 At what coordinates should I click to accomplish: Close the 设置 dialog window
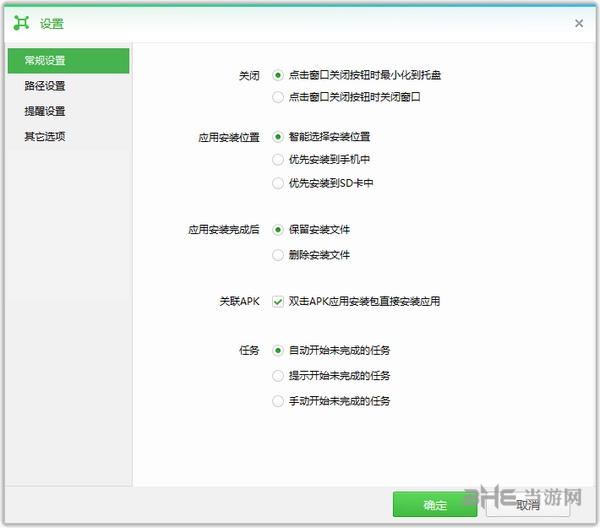tap(579, 23)
